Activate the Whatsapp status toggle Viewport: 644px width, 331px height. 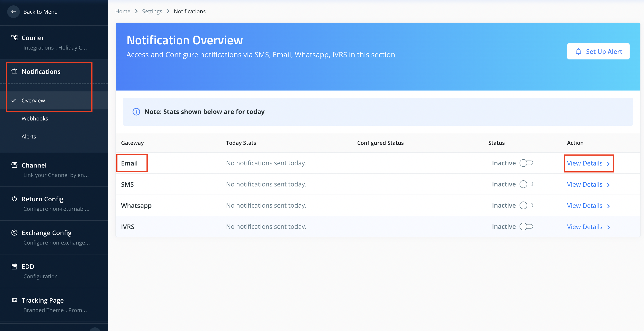coord(526,205)
